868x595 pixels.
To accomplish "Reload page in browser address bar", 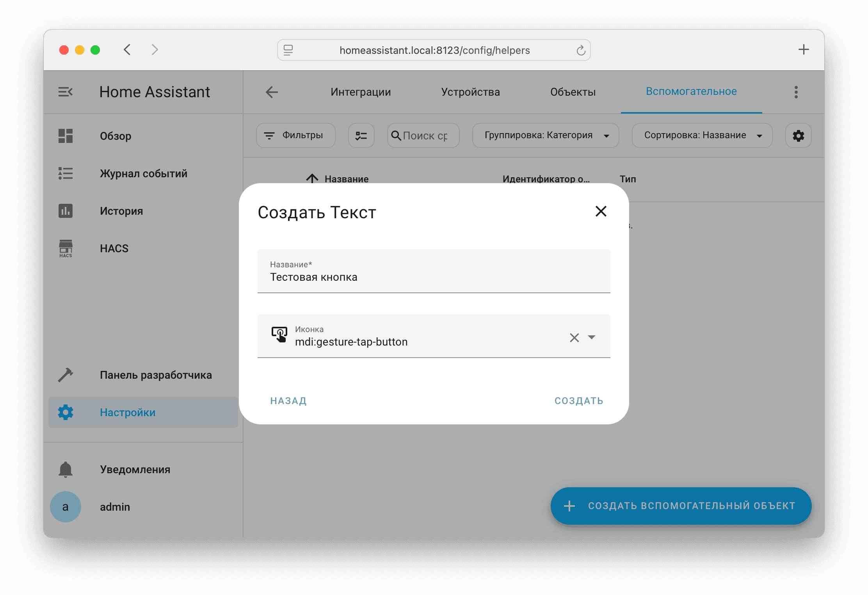I will pyautogui.click(x=581, y=50).
